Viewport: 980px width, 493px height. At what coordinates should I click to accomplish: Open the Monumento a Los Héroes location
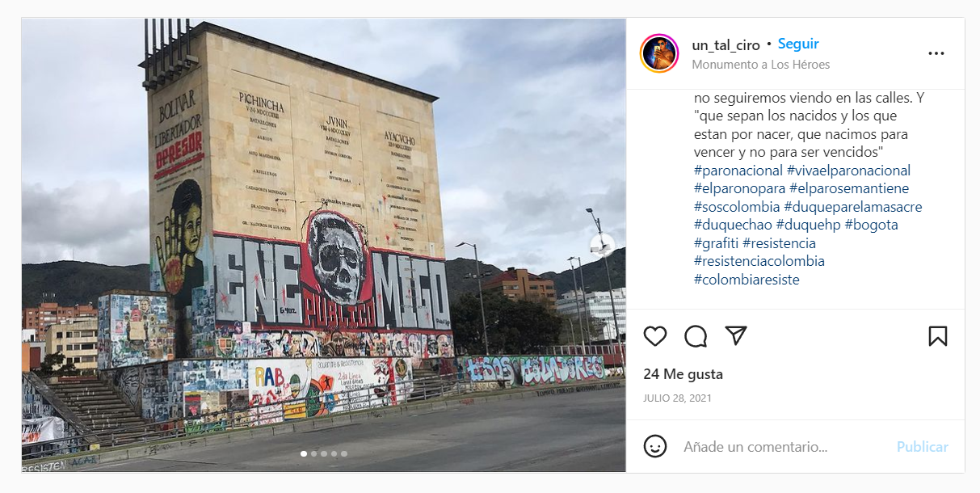(761, 65)
